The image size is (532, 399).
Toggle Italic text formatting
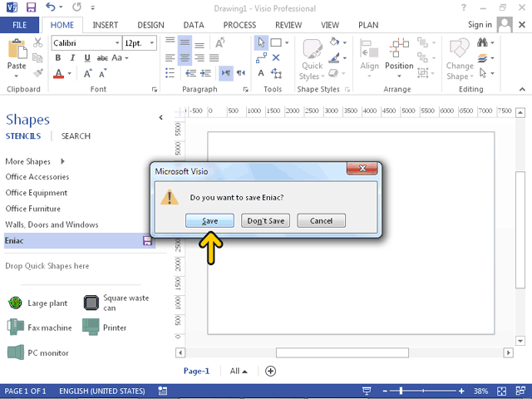(72, 58)
